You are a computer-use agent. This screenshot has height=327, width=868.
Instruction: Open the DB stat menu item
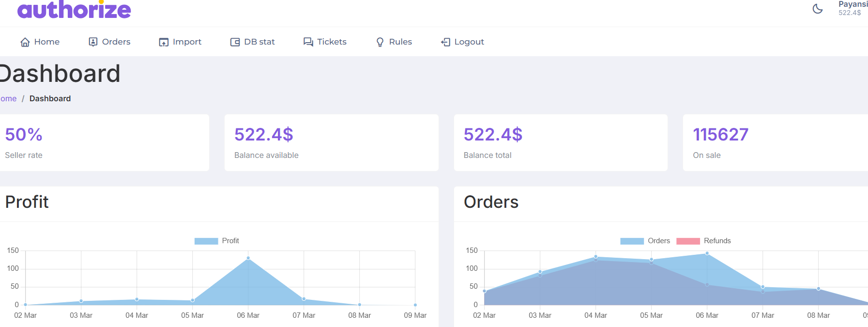pos(259,42)
